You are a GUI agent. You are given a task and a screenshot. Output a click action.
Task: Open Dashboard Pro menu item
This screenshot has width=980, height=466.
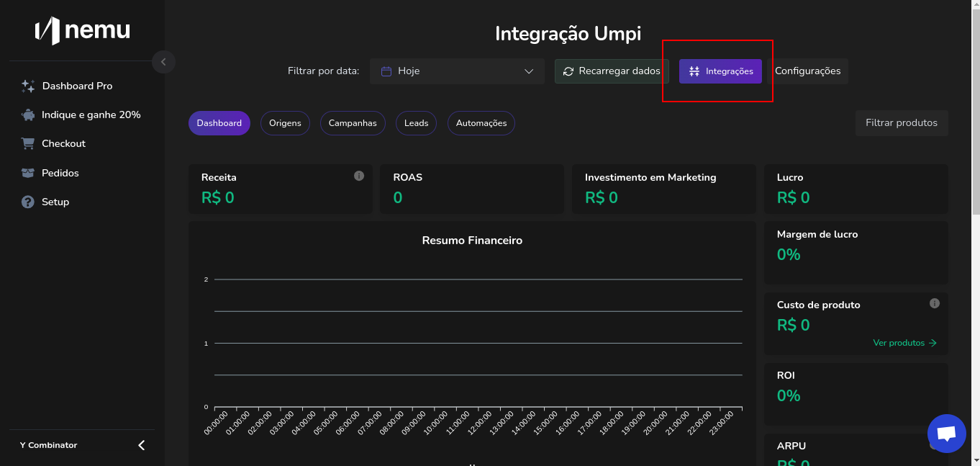77,86
